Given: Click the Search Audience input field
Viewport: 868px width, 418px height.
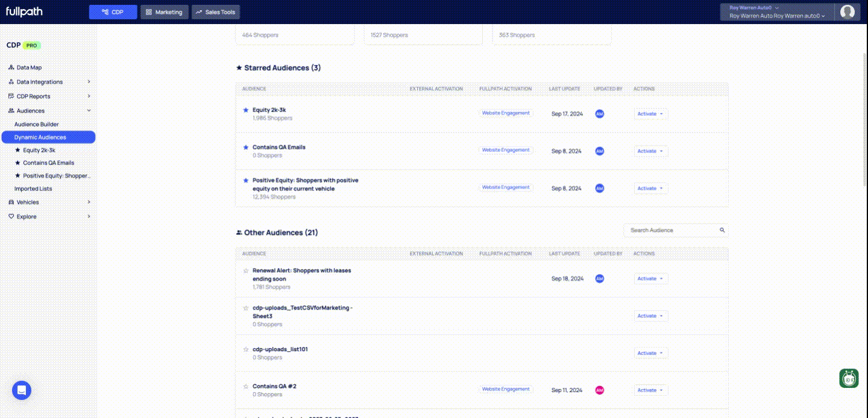Looking at the screenshot, I should click(x=671, y=230).
